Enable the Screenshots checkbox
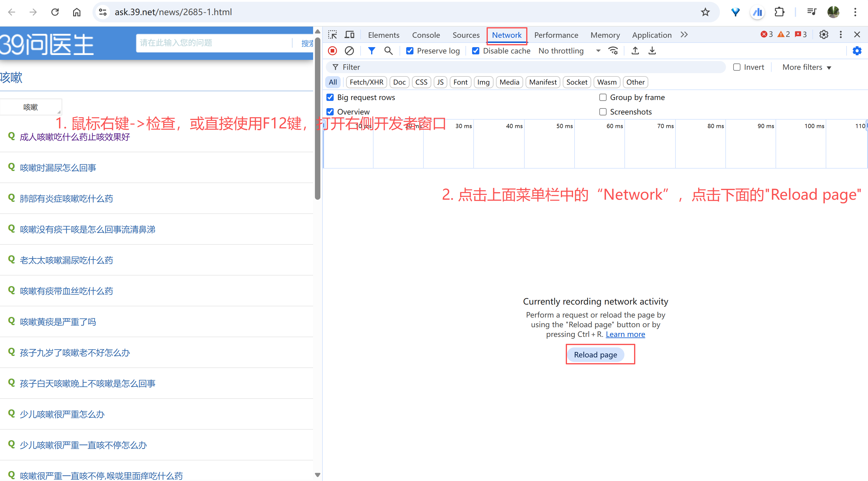This screenshot has height=481, width=868. (603, 112)
